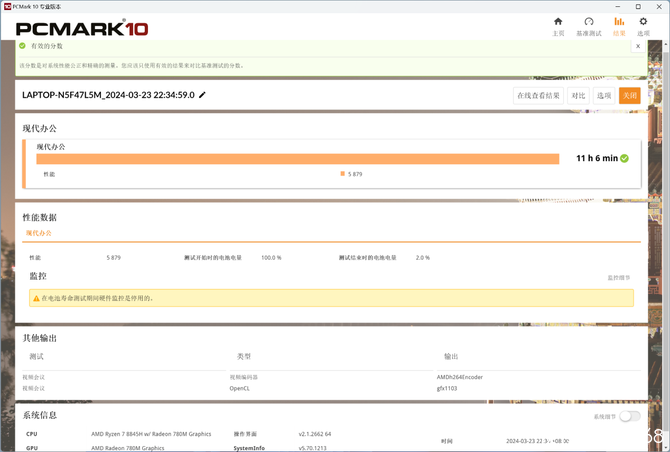Toggle the 系统细节 system details switch
Image resolution: width=670 pixels, height=452 pixels.
[629, 416]
